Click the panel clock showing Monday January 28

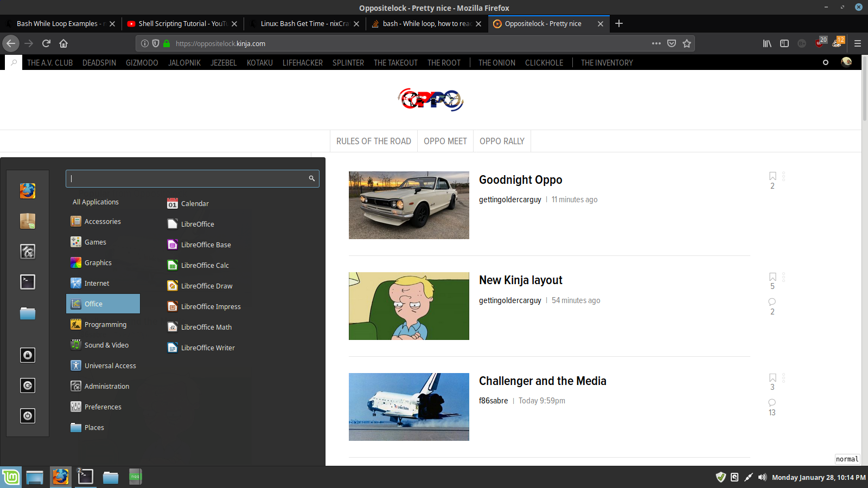[819, 477]
